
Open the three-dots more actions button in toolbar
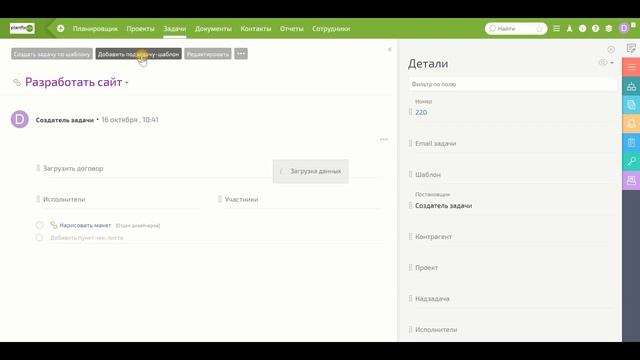(x=241, y=54)
